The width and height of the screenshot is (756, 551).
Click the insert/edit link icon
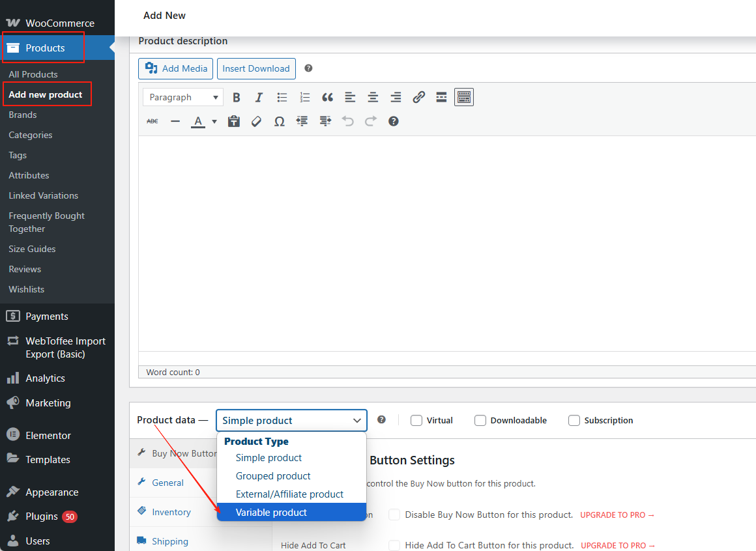click(x=418, y=98)
